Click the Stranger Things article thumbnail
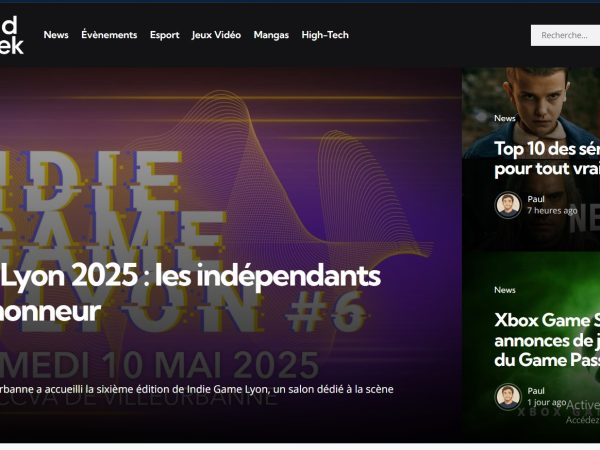This screenshot has width=600, height=450. pyautogui.click(x=531, y=159)
